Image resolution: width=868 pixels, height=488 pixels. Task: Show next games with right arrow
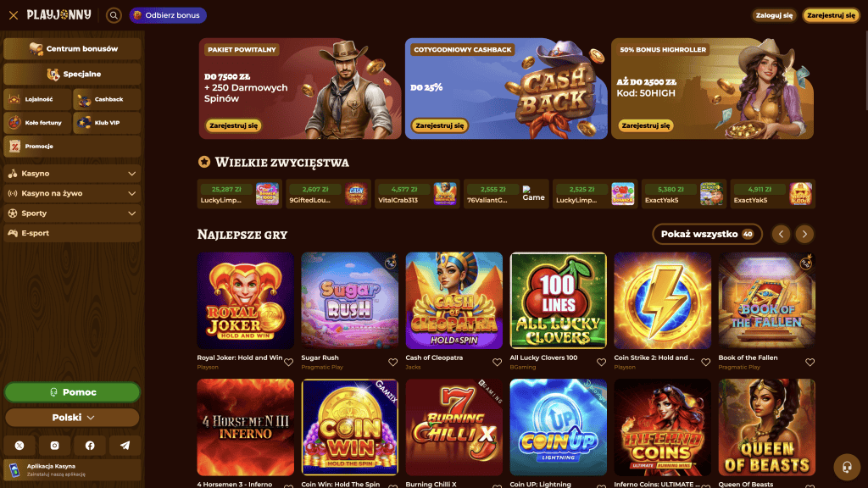coord(804,234)
